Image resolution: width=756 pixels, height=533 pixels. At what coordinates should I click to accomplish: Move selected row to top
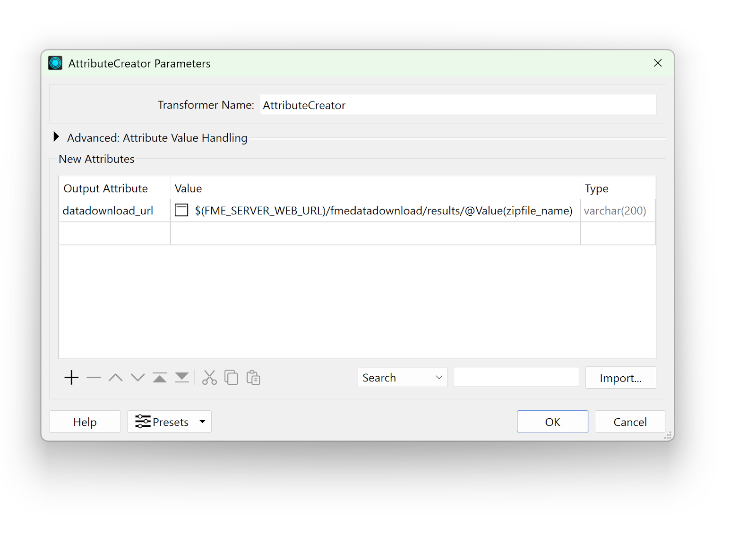point(160,378)
